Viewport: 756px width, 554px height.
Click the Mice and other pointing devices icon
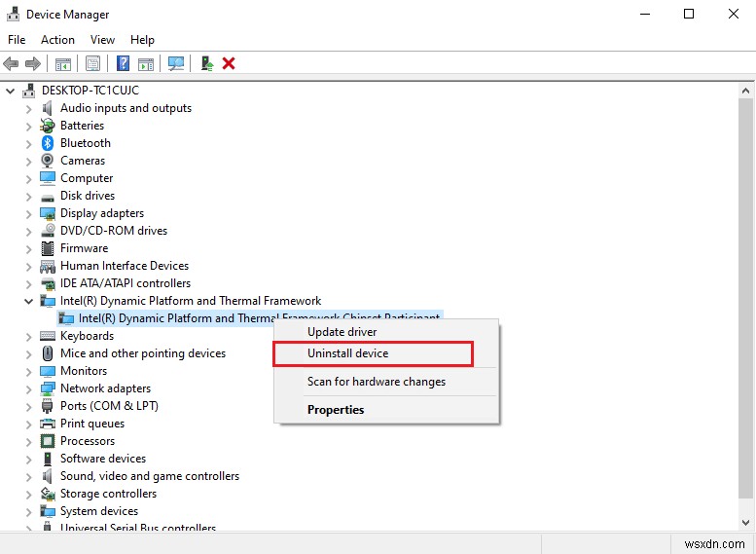[x=48, y=353]
